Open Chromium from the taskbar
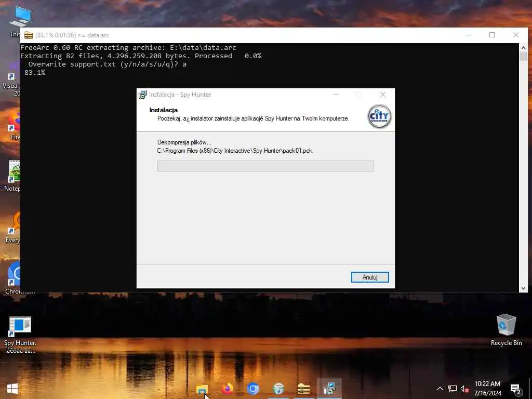This screenshot has height=399, width=532. pyautogui.click(x=253, y=389)
